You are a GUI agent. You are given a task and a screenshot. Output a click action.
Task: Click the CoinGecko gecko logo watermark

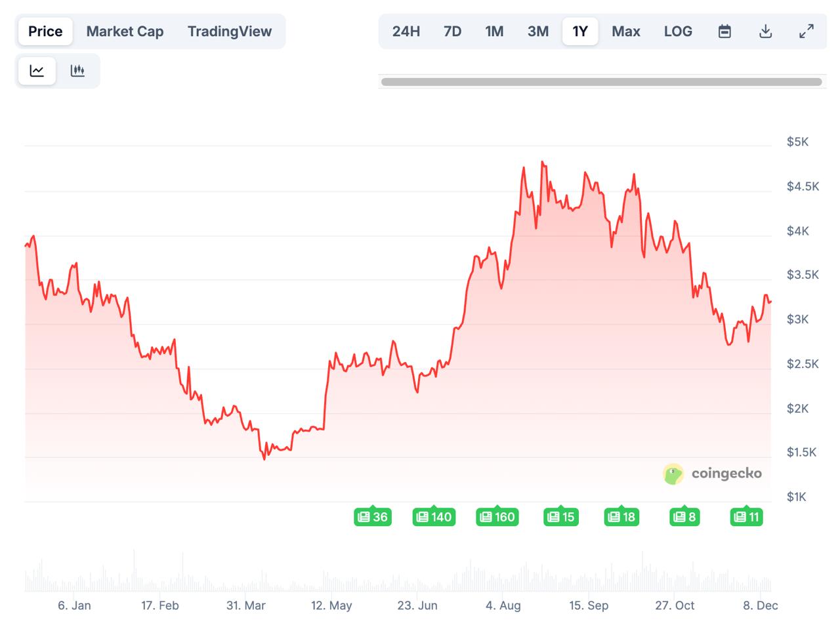pyautogui.click(x=673, y=474)
